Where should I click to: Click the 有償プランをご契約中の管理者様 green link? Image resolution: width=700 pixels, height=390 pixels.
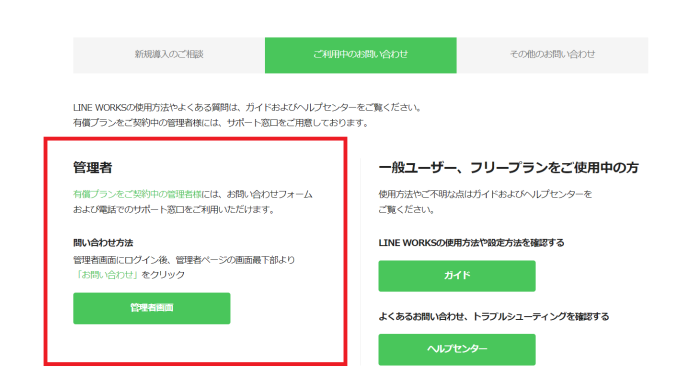click(x=138, y=194)
